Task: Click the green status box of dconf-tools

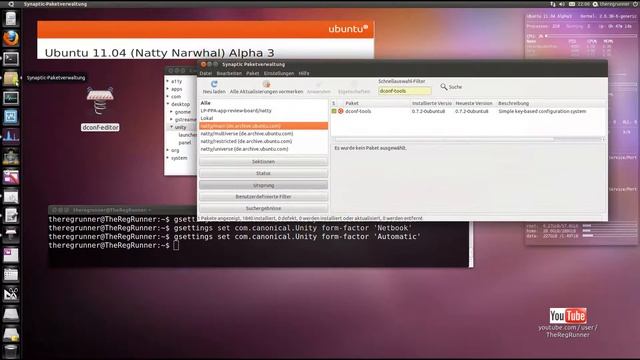Action: click(334, 111)
